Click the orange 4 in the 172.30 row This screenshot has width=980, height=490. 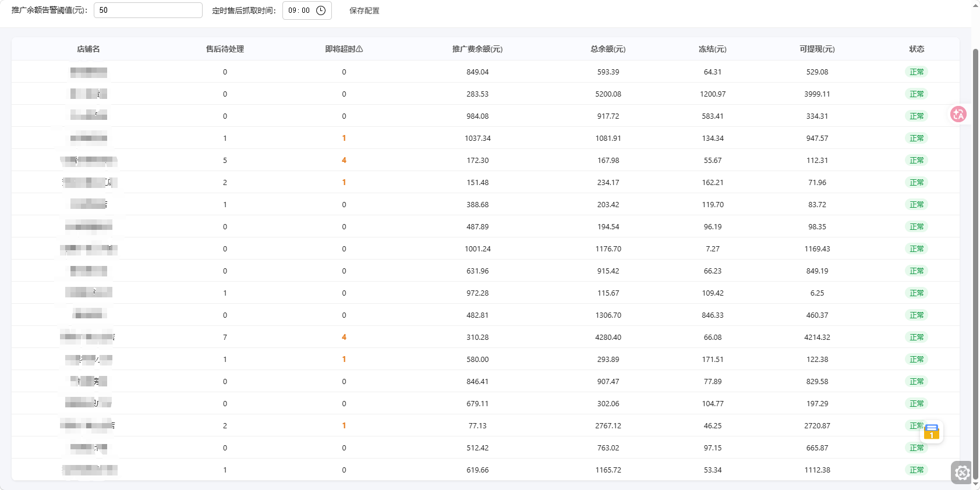point(344,161)
